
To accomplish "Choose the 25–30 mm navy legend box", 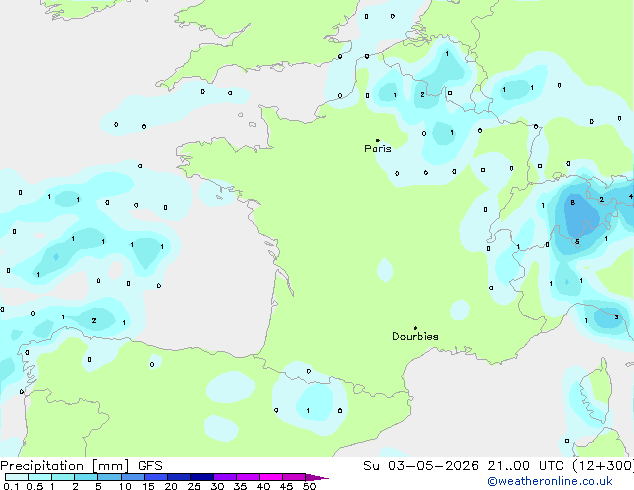I will [x=202, y=477].
